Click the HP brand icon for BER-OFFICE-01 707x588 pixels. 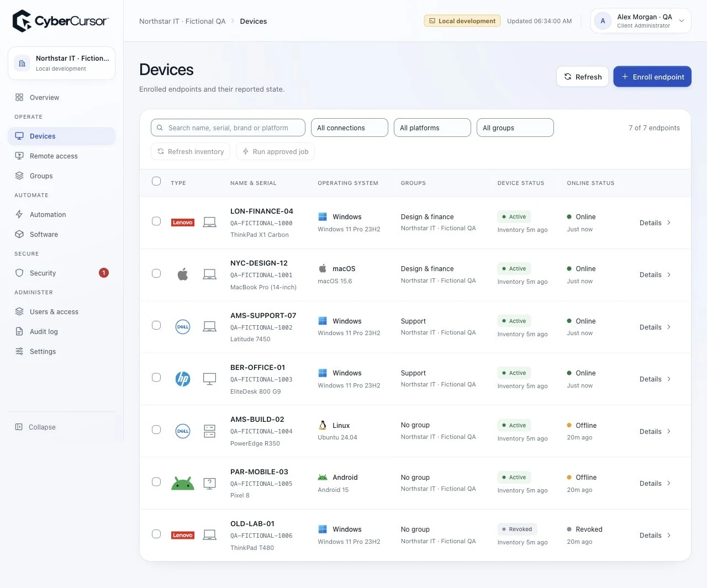coord(183,379)
